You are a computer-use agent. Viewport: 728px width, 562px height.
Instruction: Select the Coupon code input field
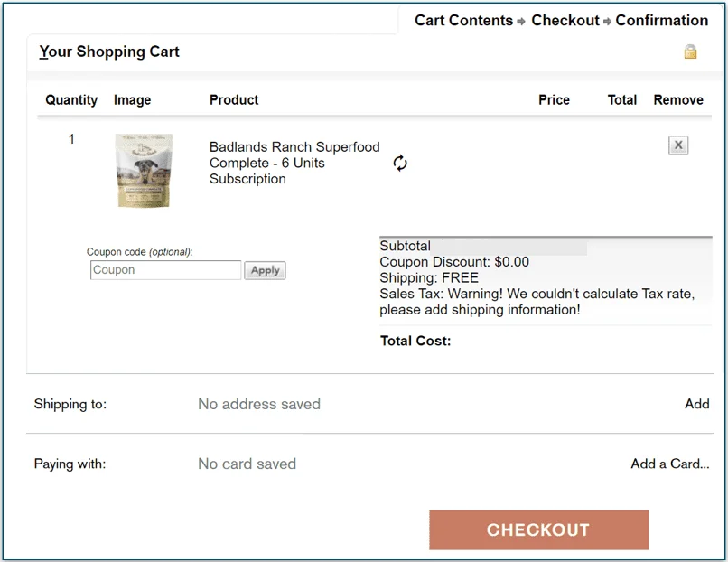164,270
